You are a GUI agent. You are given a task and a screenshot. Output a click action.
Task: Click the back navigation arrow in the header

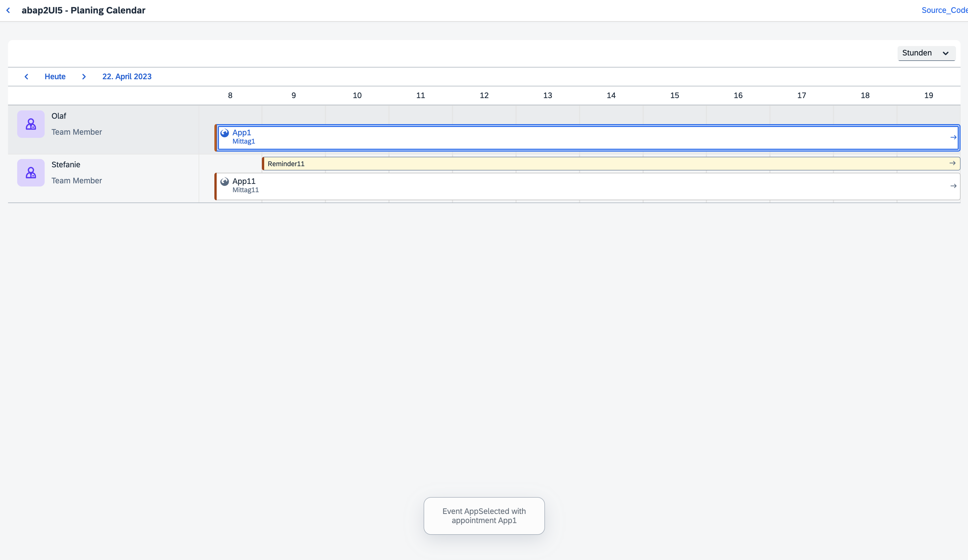click(8, 10)
